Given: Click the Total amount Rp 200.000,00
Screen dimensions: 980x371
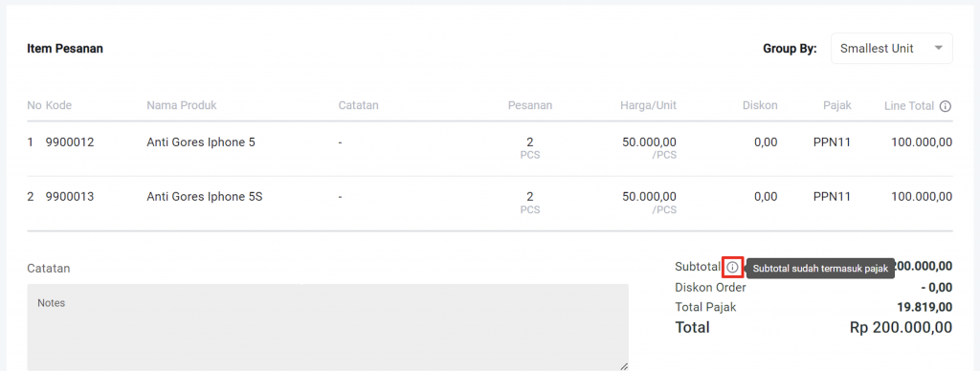Looking at the screenshot, I should click(902, 327).
